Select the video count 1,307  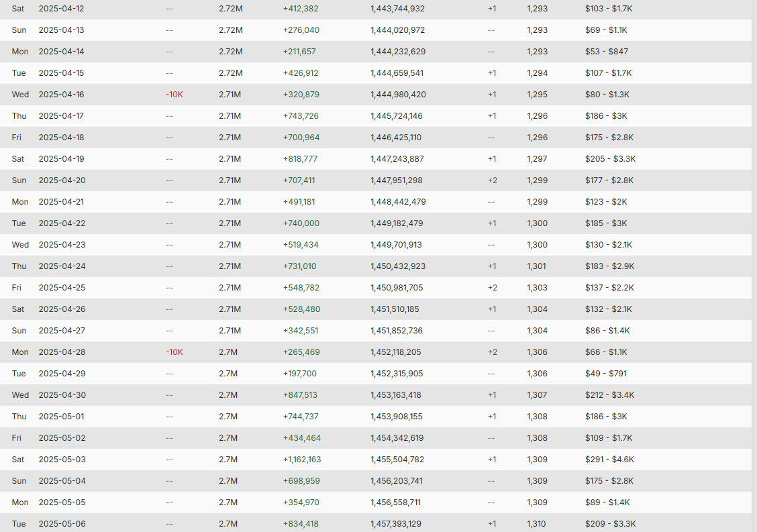click(537, 395)
